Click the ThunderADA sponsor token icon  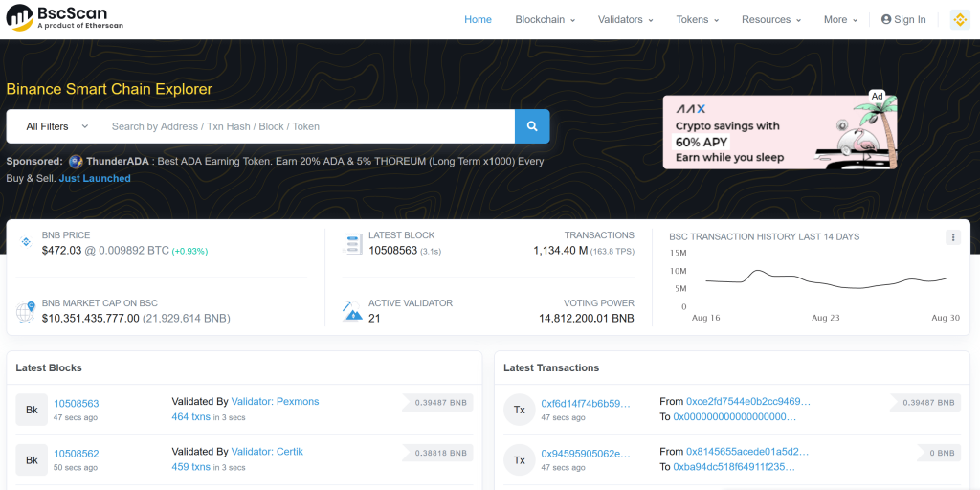click(x=76, y=161)
